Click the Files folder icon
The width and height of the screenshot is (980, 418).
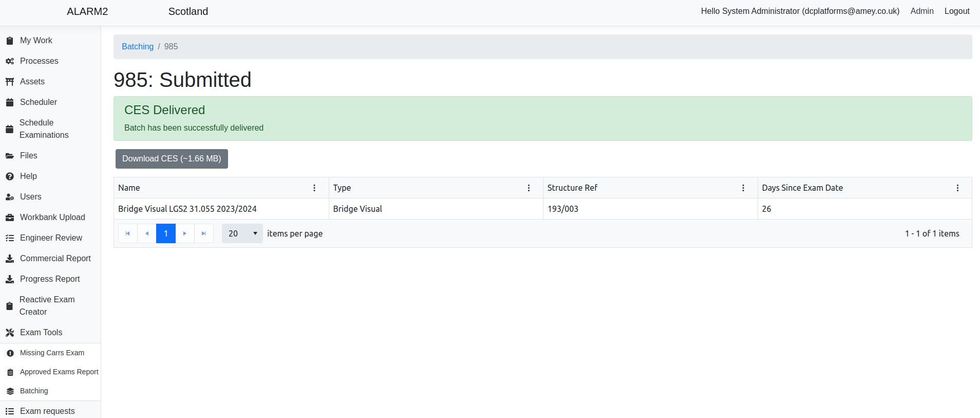[x=10, y=156]
